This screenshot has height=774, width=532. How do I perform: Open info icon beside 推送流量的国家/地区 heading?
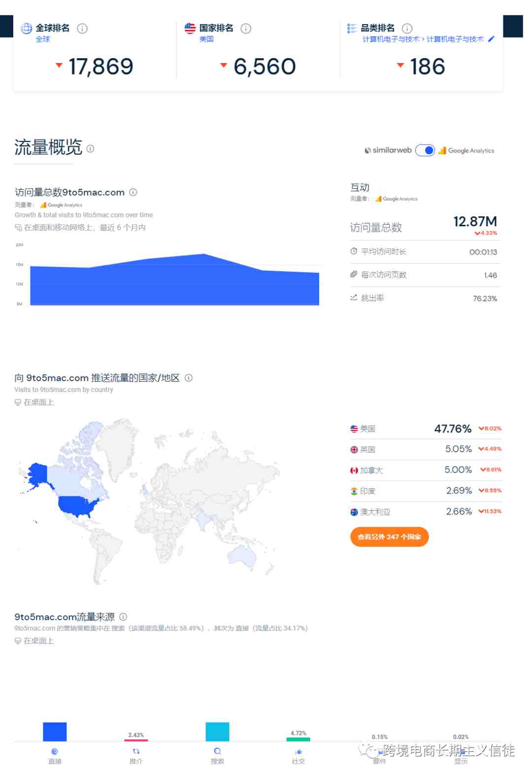(x=189, y=378)
